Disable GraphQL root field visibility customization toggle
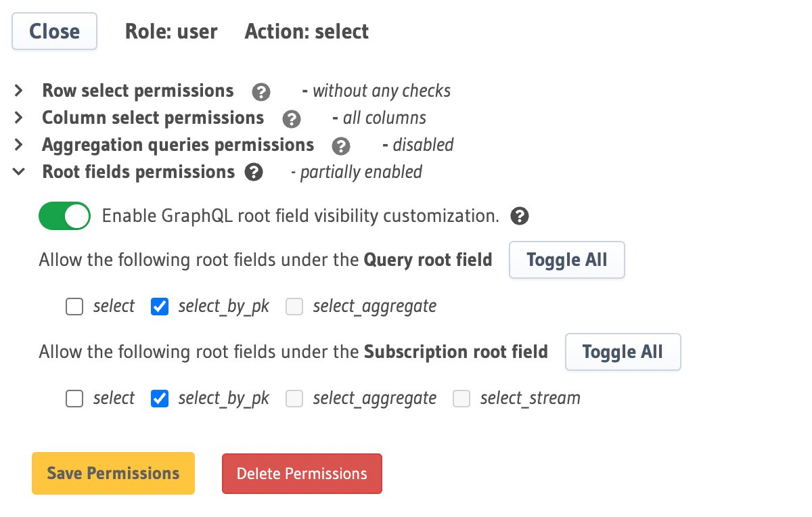The image size is (812, 517). click(x=64, y=216)
